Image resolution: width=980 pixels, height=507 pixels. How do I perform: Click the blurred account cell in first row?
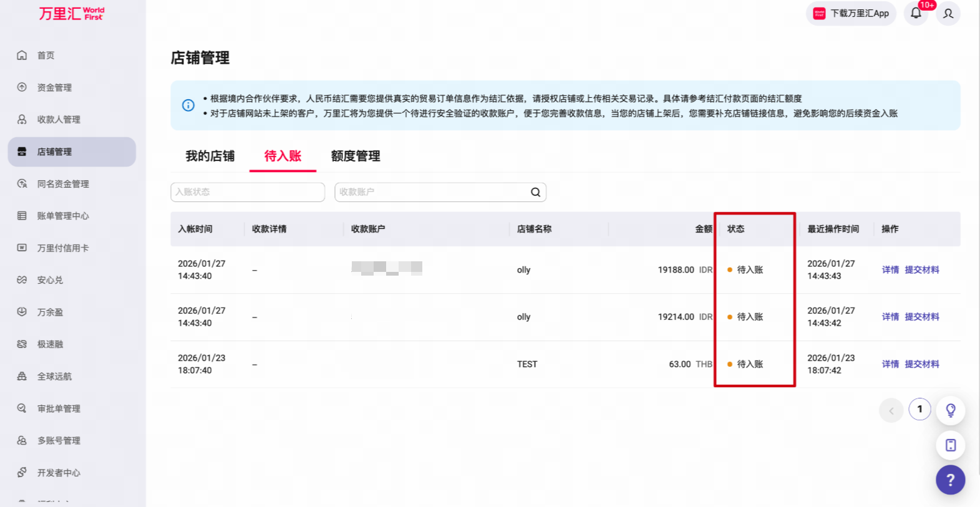tap(387, 269)
